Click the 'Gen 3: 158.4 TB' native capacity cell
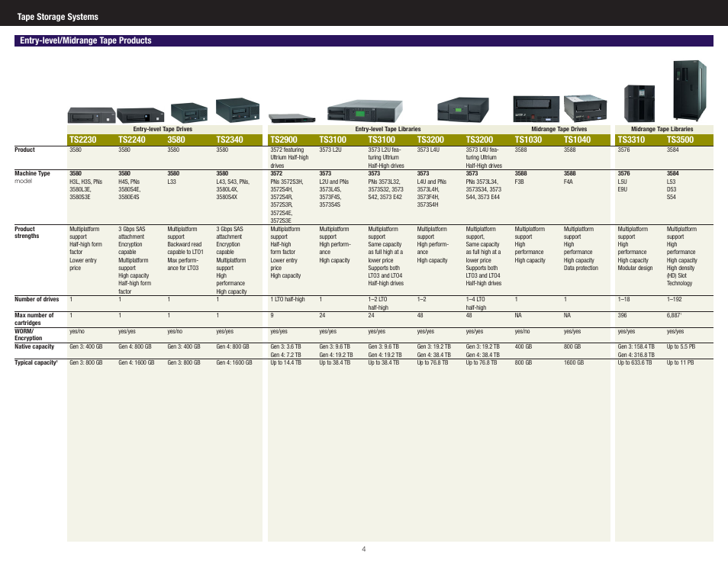This screenshot has height=563, width=728. coord(636,346)
